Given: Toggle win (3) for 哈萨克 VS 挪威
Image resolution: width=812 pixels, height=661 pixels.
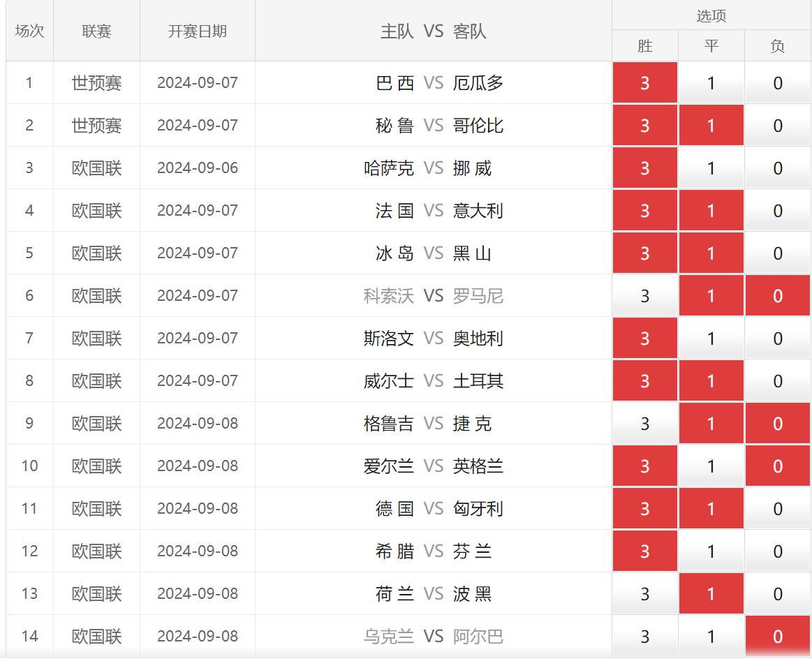Looking at the screenshot, I should coord(644,168).
